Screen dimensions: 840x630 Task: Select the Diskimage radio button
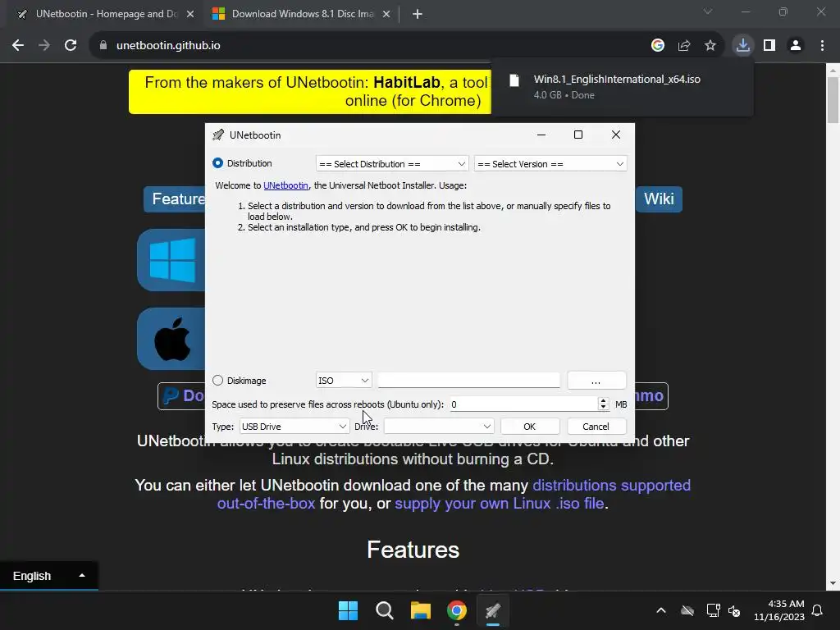pos(217,381)
